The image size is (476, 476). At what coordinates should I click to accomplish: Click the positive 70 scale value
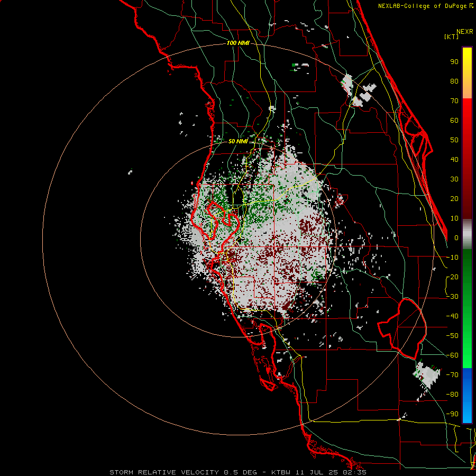(x=454, y=101)
